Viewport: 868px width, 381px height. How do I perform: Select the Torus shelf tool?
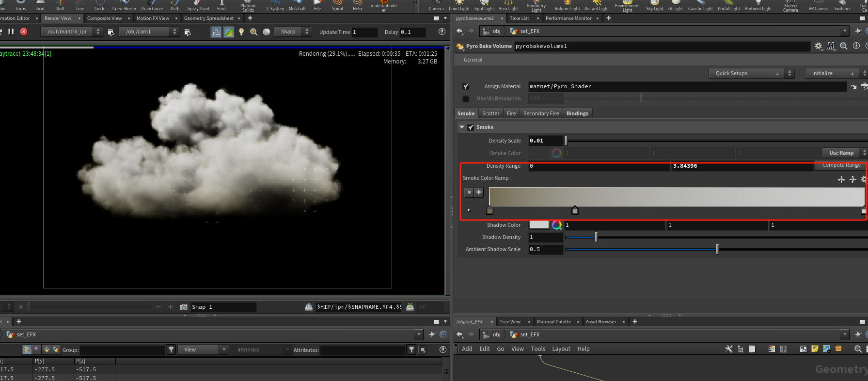(x=20, y=6)
